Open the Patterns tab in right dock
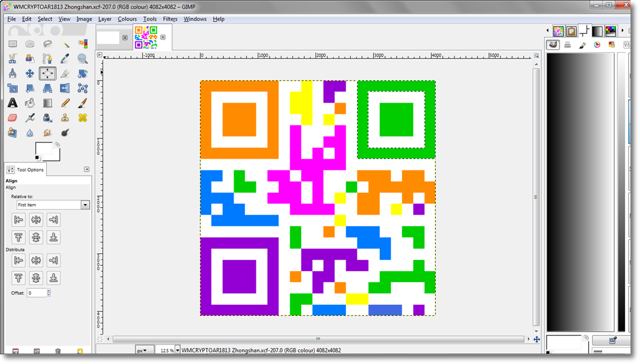 pyautogui.click(x=571, y=31)
